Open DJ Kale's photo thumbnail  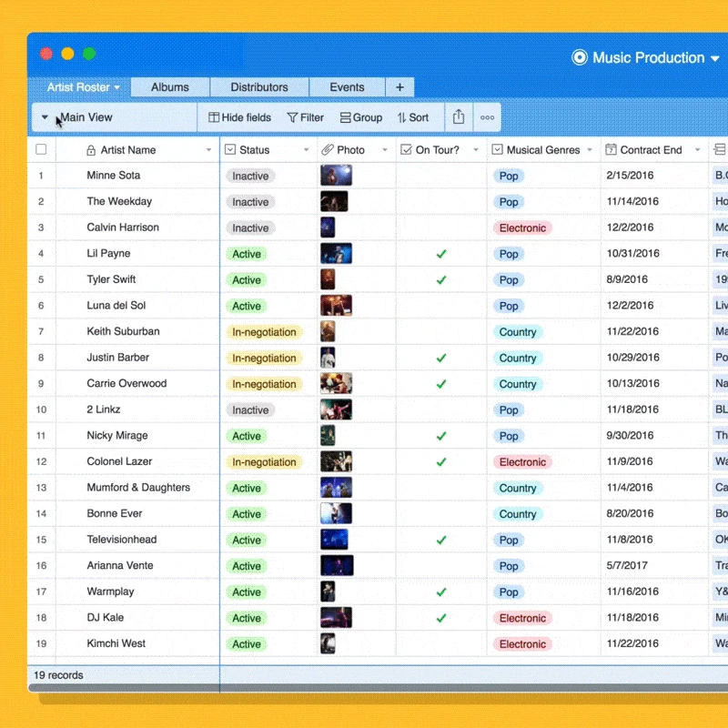tap(336, 618)
